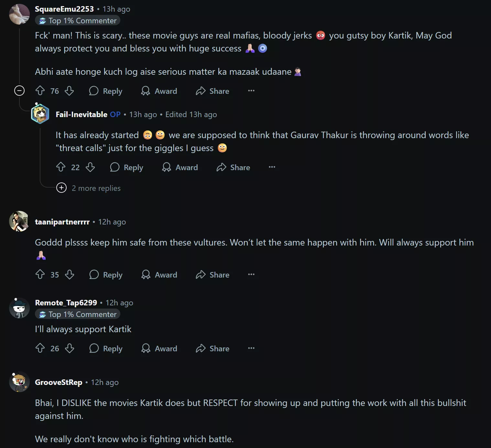Open SquareEmu2253's user profile link
Image resolution: width=491 pixels, height=448 pixels.
coord(64,9)
